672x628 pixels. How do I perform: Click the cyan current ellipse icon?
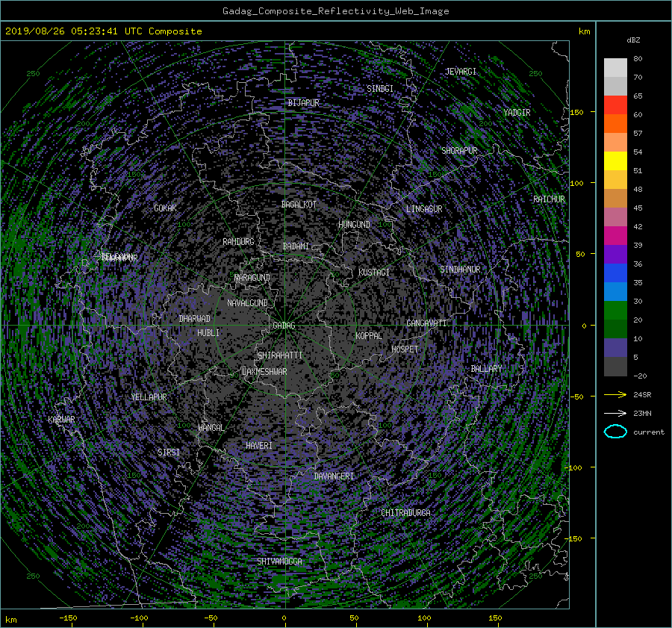point(615,432)
